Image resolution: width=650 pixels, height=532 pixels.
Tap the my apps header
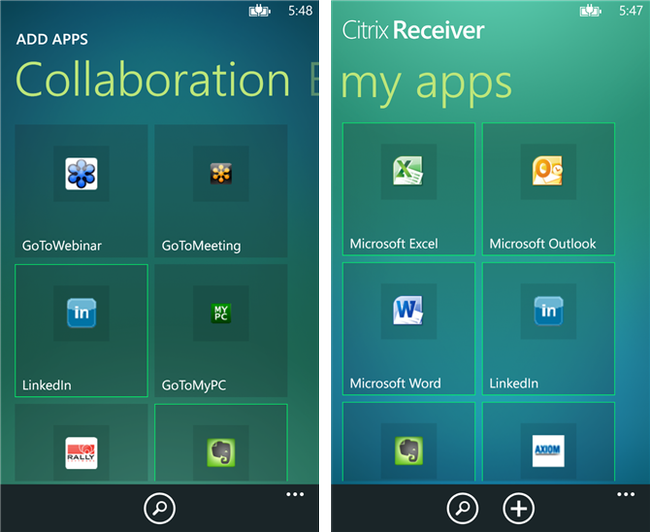tap(426, 86)
